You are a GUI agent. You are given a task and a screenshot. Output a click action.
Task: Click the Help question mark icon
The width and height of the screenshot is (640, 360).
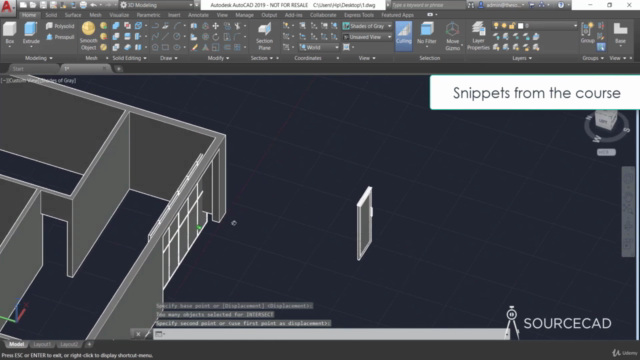pos(561,5)
